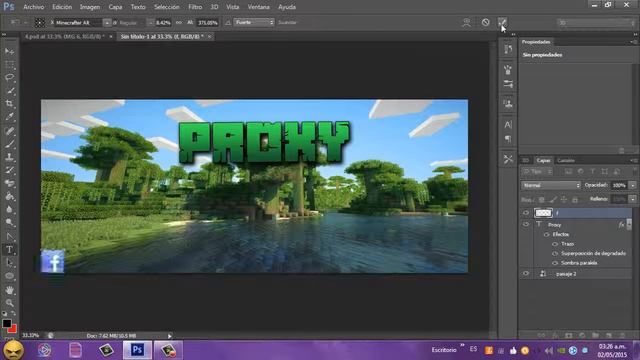
Task: Toggle visibility of the f layer
Action: tap(526, 213)
